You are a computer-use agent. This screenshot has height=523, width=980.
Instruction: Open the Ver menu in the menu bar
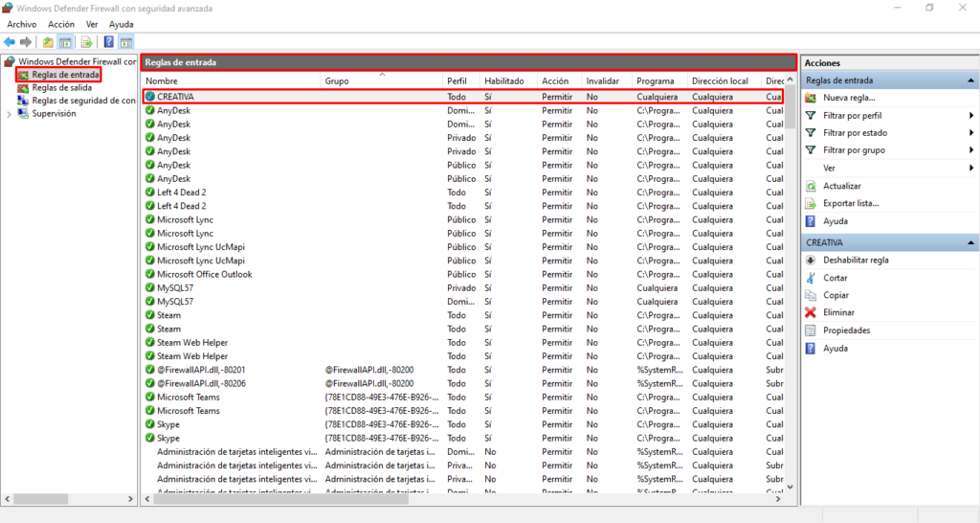pos(92,24)
